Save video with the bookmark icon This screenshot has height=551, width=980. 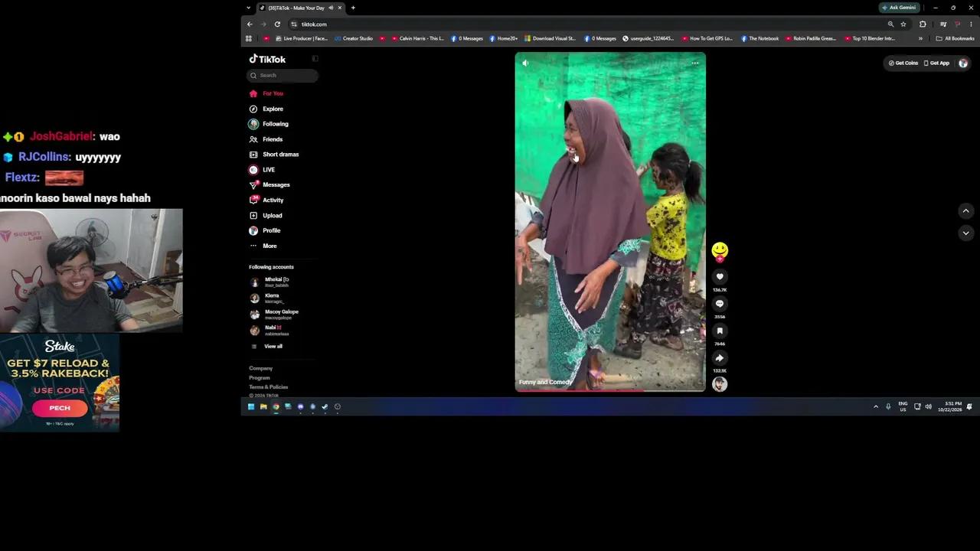720,331
